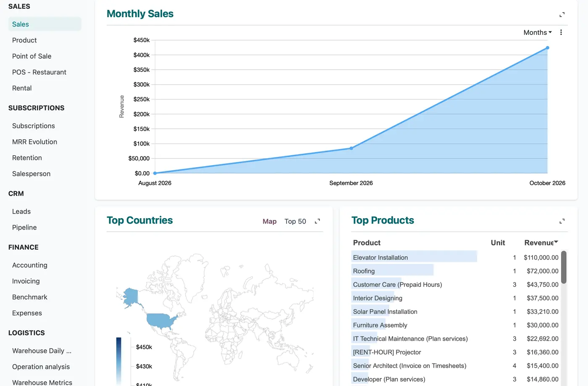Image resolution: width=588 pixels, height=386 pixels.
Task: Click the Top Products table scrollbar
Action: coord(564,267)
